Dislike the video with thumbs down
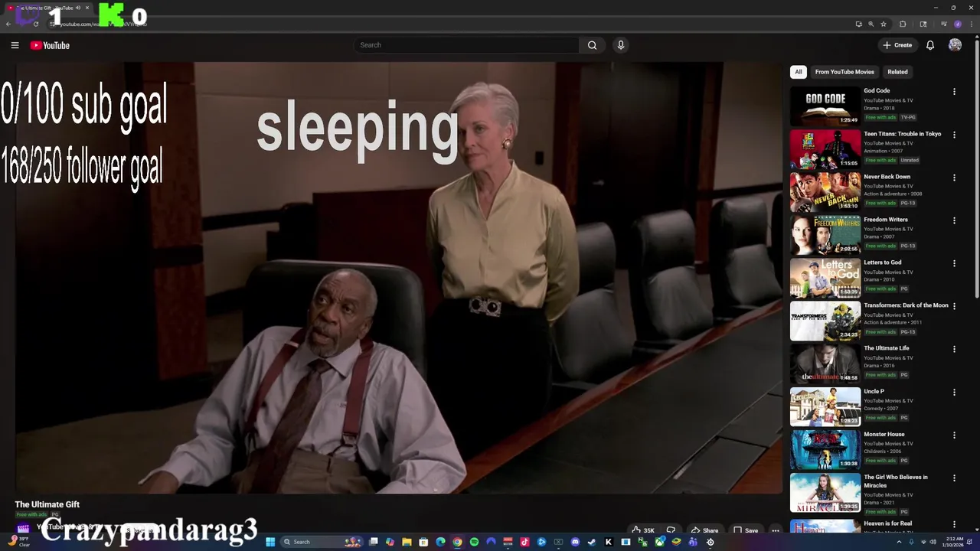 tap(671, 530)
